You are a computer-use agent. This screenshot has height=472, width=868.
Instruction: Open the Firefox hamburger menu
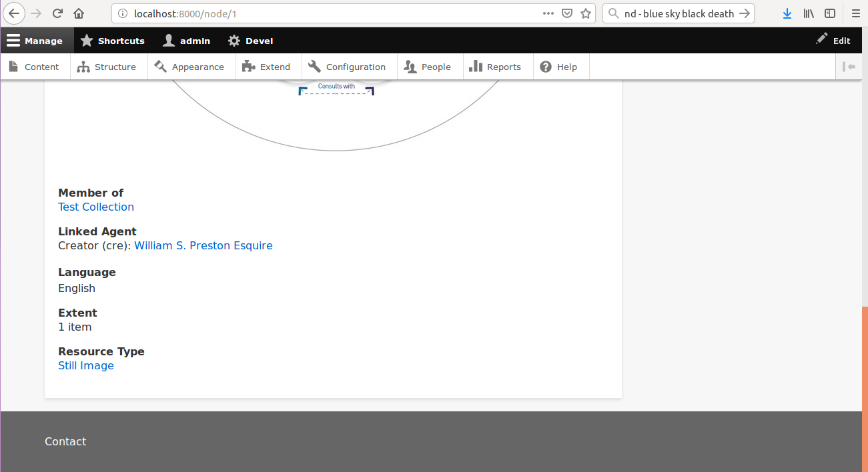pos(855,13)
